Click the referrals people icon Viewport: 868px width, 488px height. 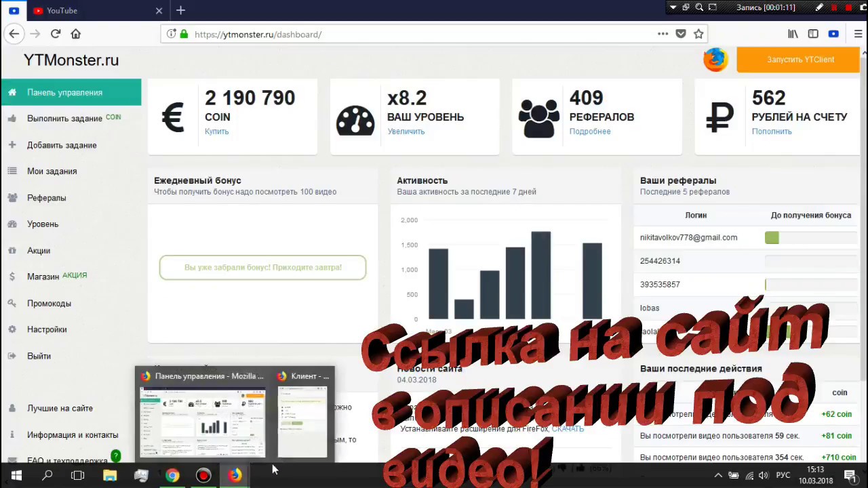[538, 119]
